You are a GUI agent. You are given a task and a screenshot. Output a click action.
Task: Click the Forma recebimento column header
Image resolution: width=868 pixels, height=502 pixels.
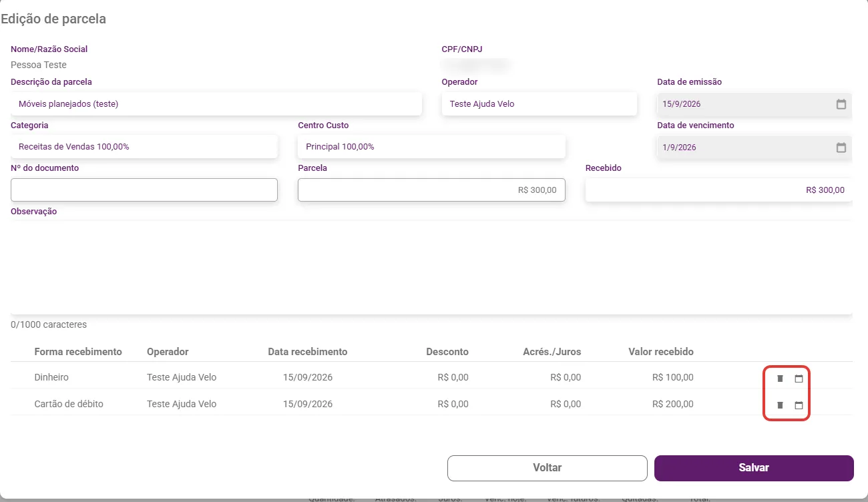78,352
